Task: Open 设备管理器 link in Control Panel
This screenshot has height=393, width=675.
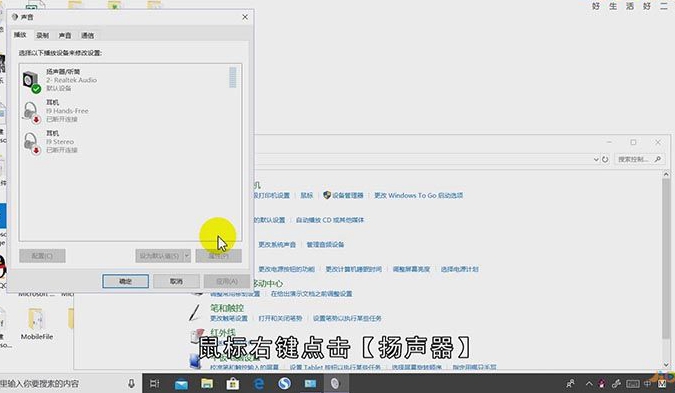Action: click(347, 195)
